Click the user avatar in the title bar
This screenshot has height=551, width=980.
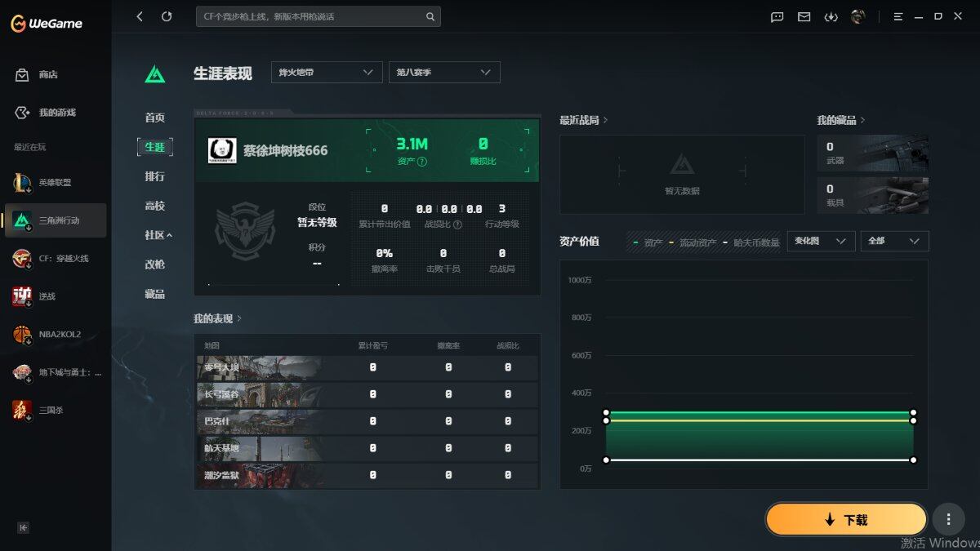click(857, 16)
